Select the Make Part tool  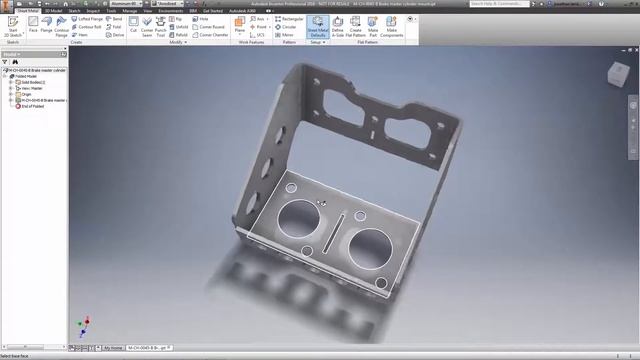click(373, 27)
